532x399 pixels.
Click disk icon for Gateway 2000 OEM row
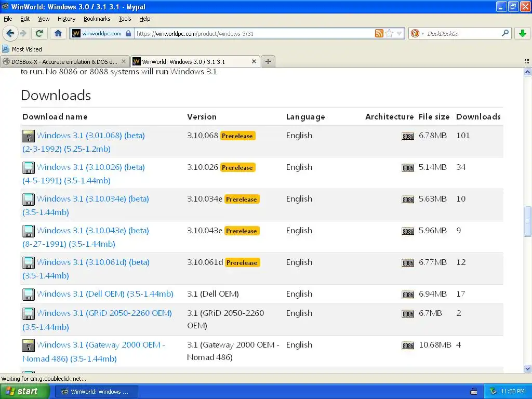point(29,345)
